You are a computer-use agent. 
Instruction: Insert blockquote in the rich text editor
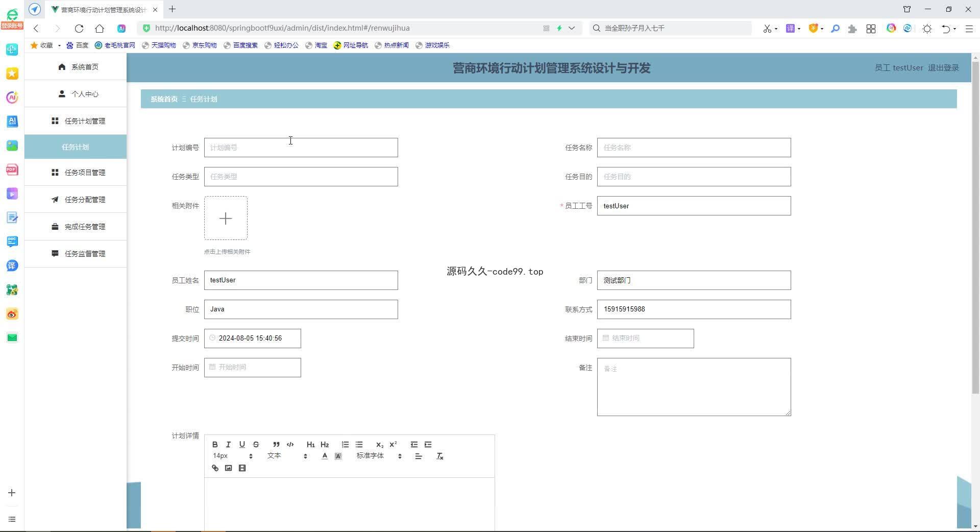276,445
